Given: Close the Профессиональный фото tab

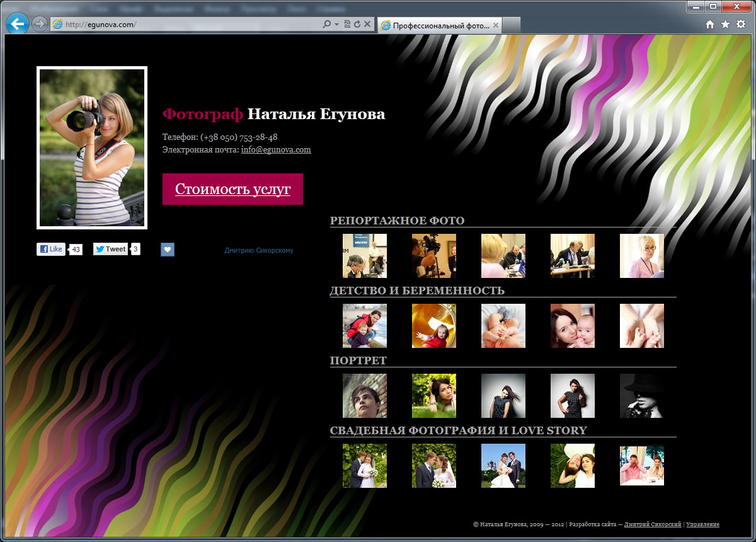Looking at the screenshot, I should click(496, 26).
